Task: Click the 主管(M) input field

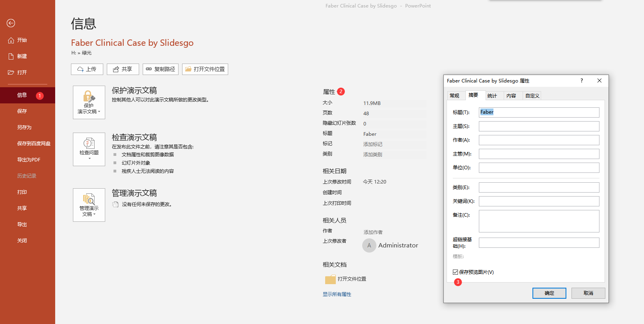Action: coord(539,154)
